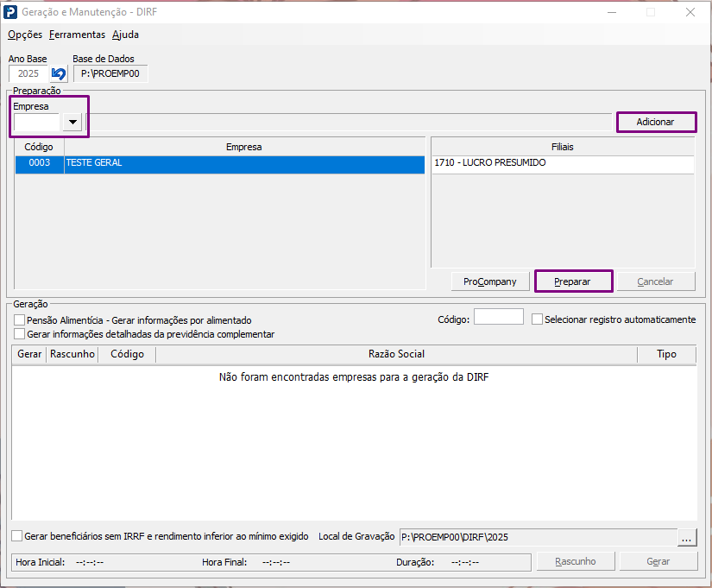
Task: Open the Ajuda menu
Action: tap(125, 35)
